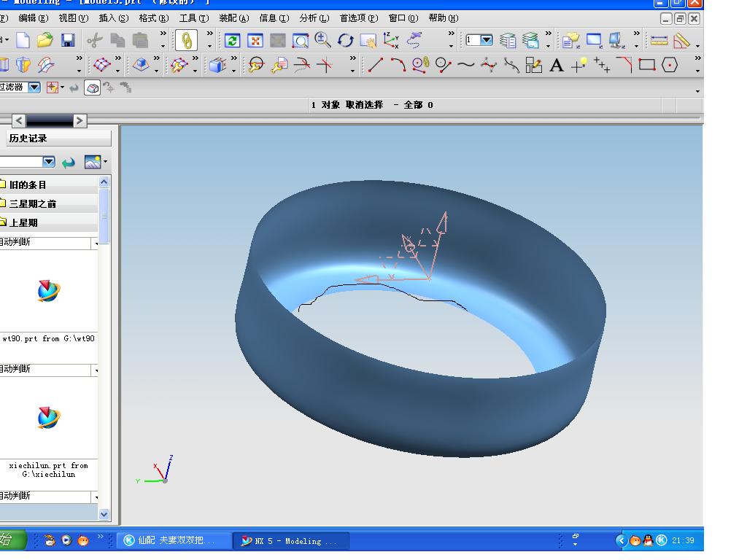This screenshot has height=560, width=747.
Task: Switch to the 仙配 taskbar window
Action: pyautogui.click(x=174, y=540)
